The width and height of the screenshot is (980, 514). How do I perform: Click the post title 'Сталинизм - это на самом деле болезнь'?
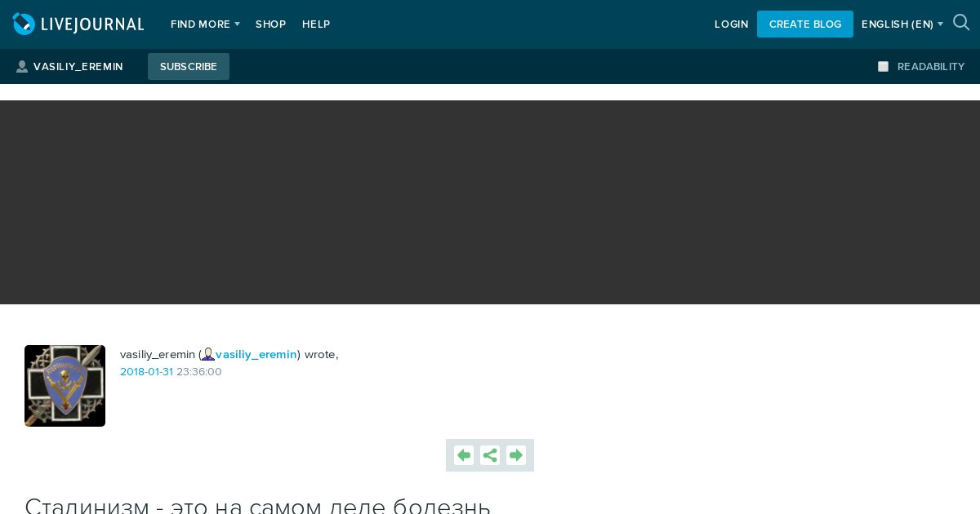point(258,504)
